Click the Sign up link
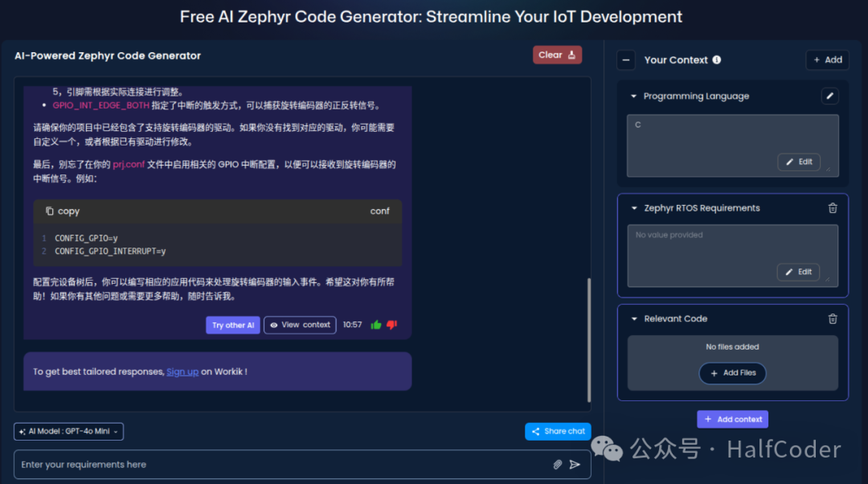This screenshot has height=484, width=868. tap(182, 371)
